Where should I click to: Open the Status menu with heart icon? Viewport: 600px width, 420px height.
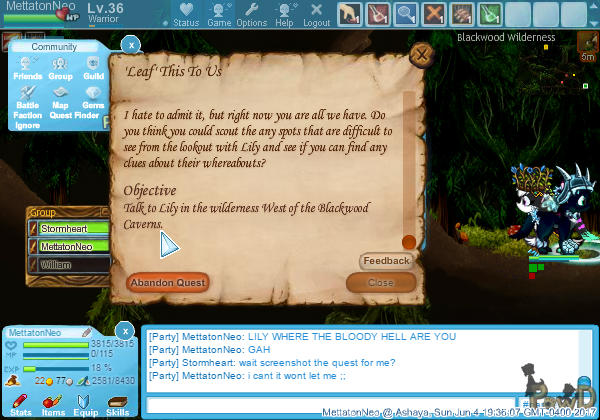[x=186, y=14]
